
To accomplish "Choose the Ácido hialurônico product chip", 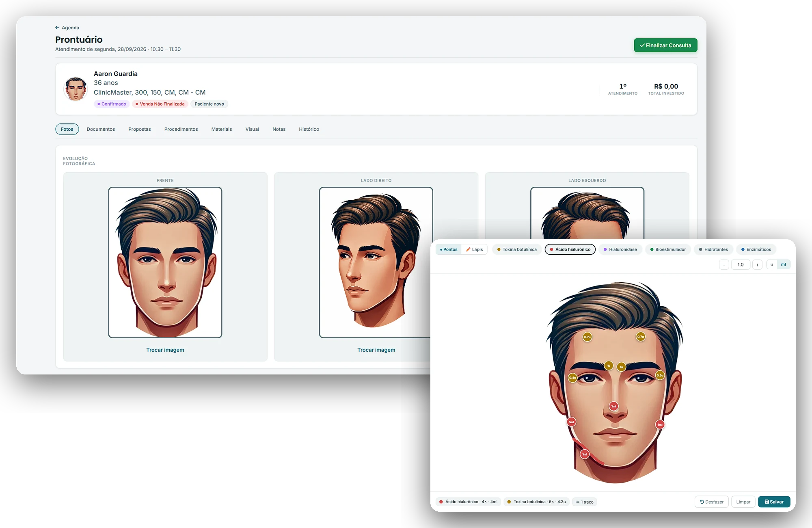I will [570, 249].
